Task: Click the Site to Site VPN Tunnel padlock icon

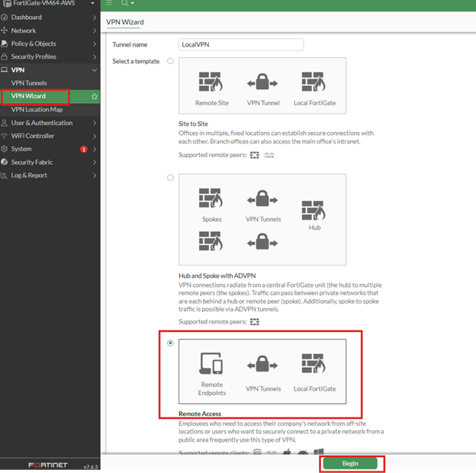Action: coord(262,82)
